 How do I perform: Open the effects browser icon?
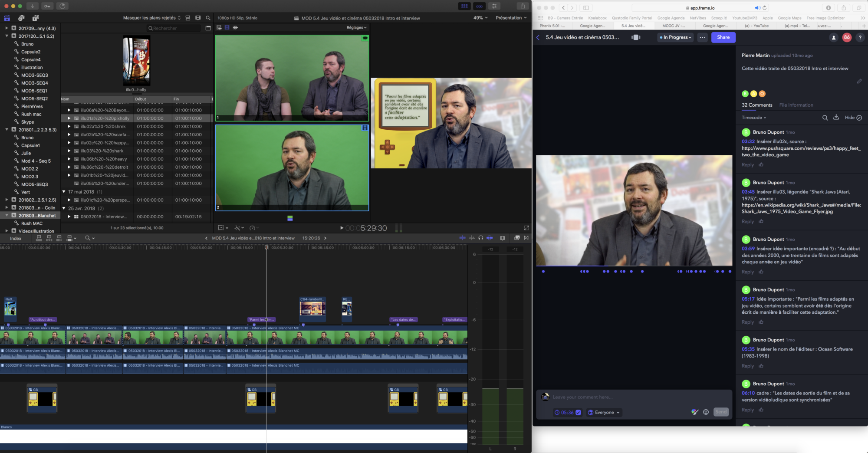click(517, 238)
